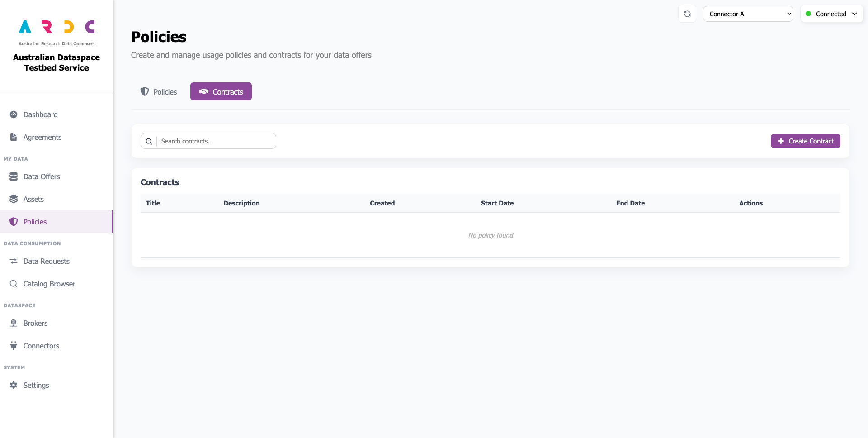The height and width of the screenshot is (438, 868).
Task: Click the 'No policy found' message
Action: click(491, 235)
